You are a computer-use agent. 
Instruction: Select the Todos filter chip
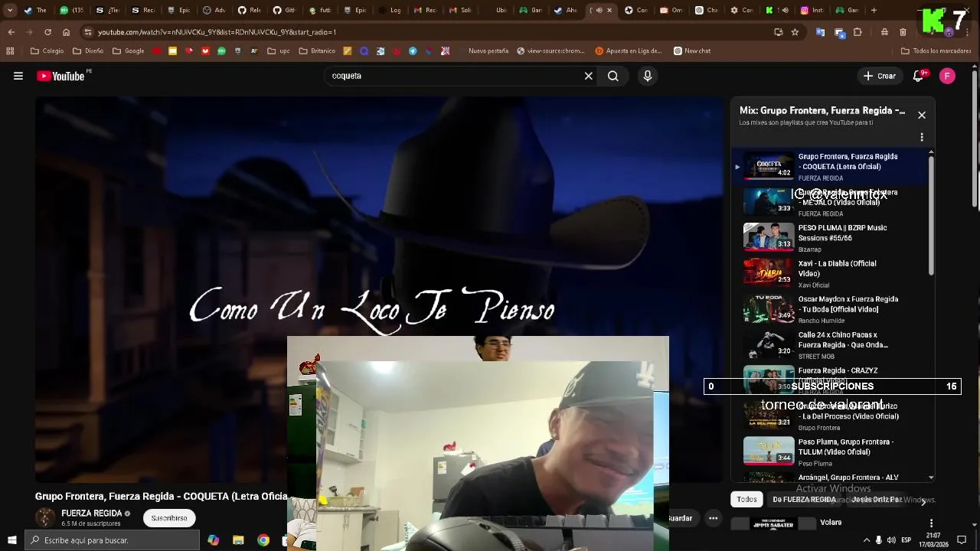(746, 499)
